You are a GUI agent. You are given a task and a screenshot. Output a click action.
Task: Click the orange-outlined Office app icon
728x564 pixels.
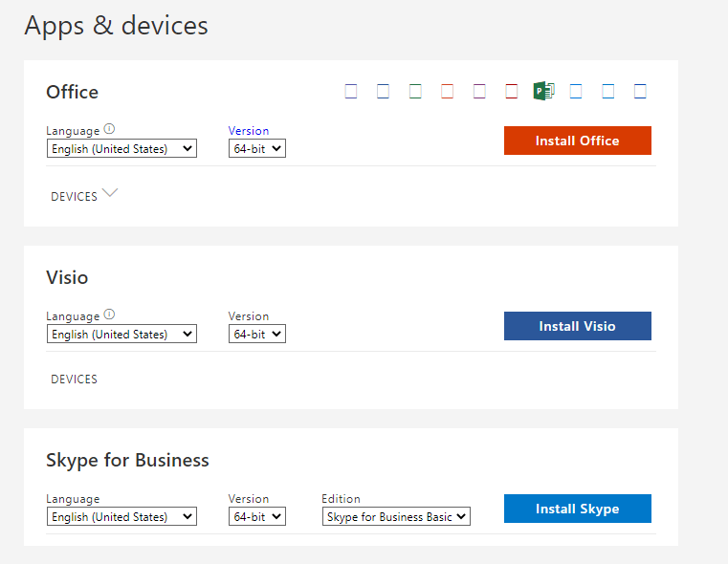tap(447, 92)
